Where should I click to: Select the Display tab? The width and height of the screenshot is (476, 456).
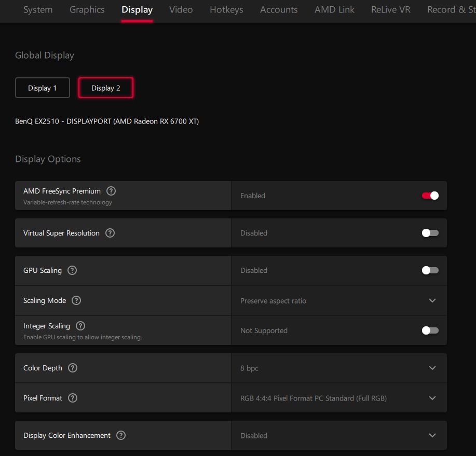(x=137, y=10)
